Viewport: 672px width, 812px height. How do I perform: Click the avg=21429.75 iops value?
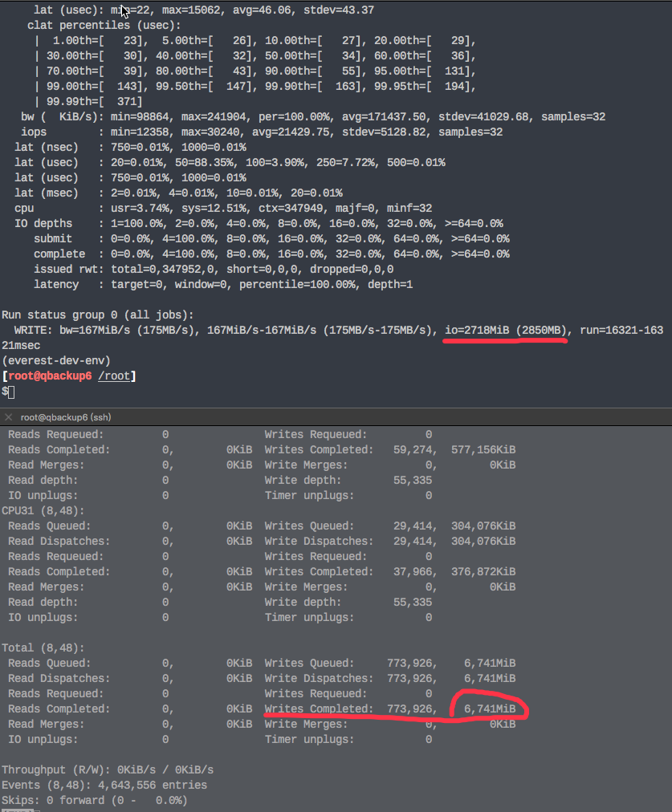pos(293,132)
